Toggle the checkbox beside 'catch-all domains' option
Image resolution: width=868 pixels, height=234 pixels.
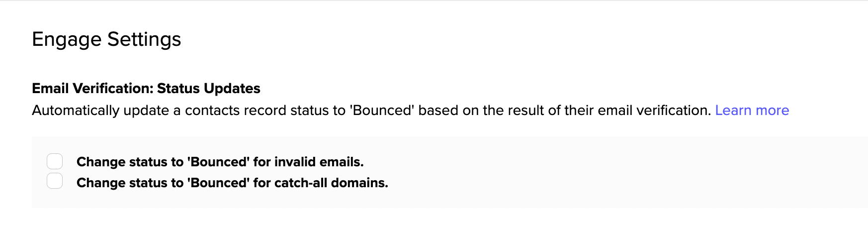(55, 181)
